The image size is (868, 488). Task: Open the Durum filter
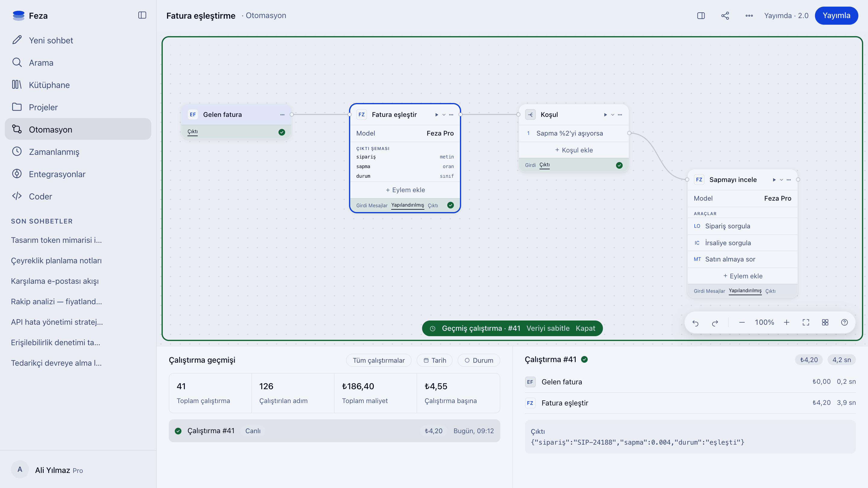pos(479,360)
